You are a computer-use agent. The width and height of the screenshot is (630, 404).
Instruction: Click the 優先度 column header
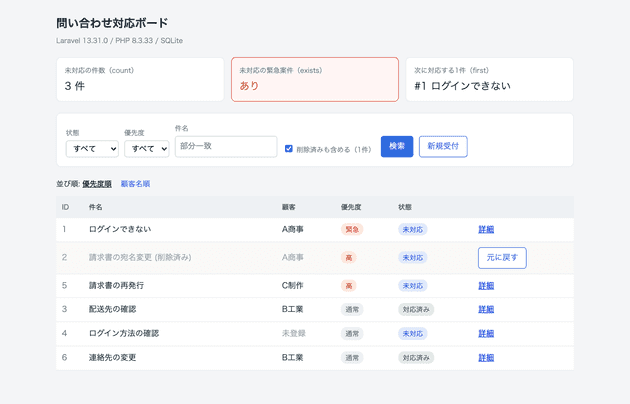[x=351, y=207]
